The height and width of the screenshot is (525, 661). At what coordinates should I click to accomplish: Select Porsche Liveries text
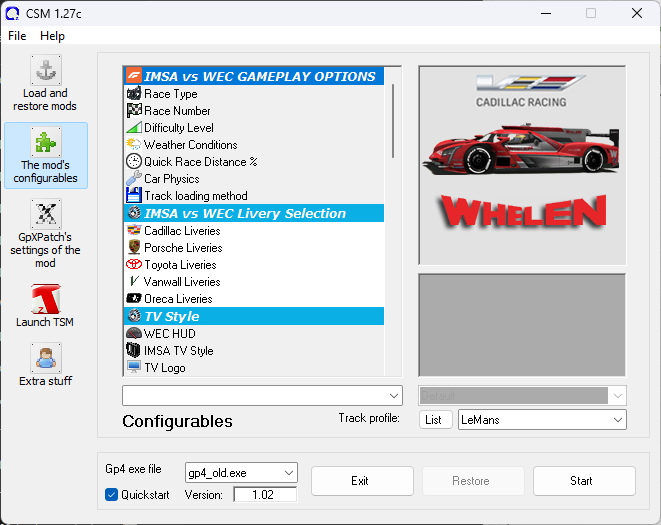[x=183, y=248]
